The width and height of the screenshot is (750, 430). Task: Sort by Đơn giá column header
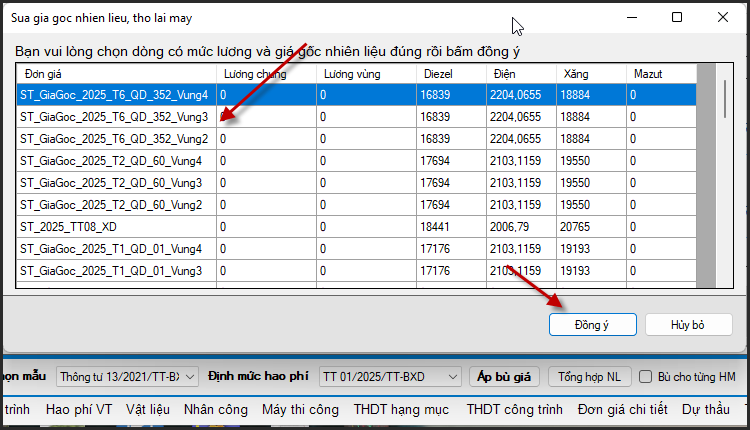tap(115, 74)
